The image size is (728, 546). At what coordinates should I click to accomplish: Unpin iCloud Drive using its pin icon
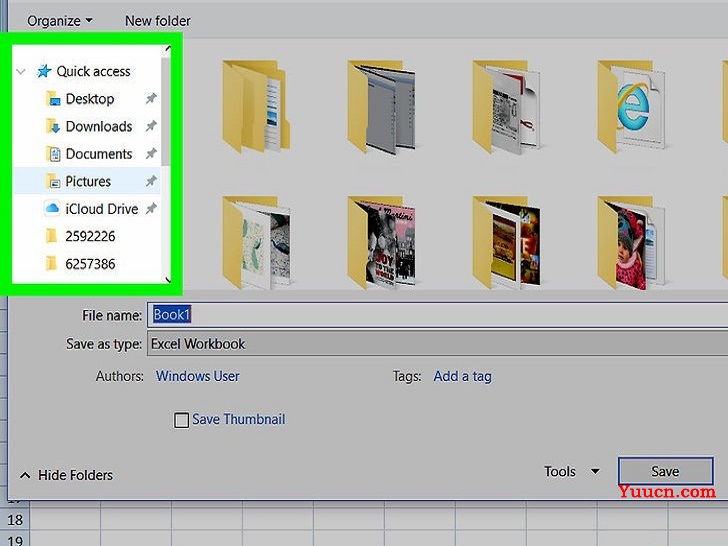click(x=151, y=209)
